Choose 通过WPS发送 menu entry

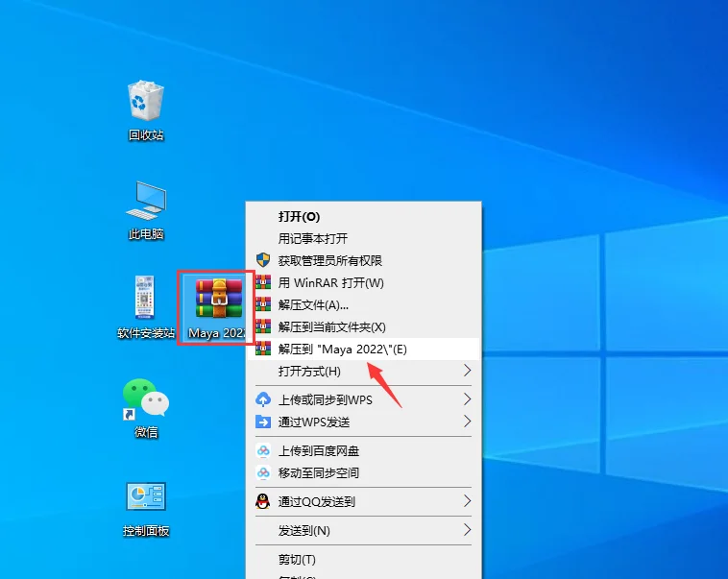(x=363, y=422)
